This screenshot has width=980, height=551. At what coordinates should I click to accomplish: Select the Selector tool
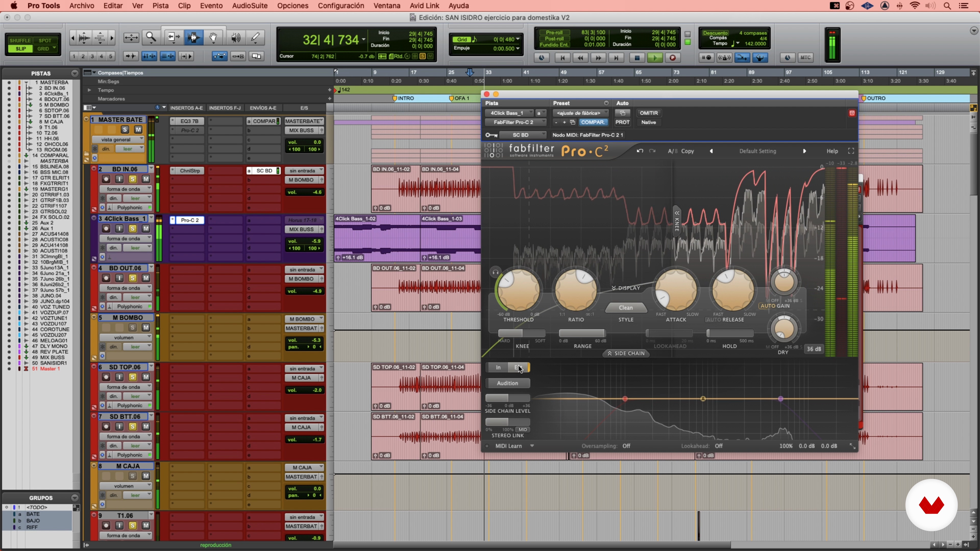(x=194, y=37)
